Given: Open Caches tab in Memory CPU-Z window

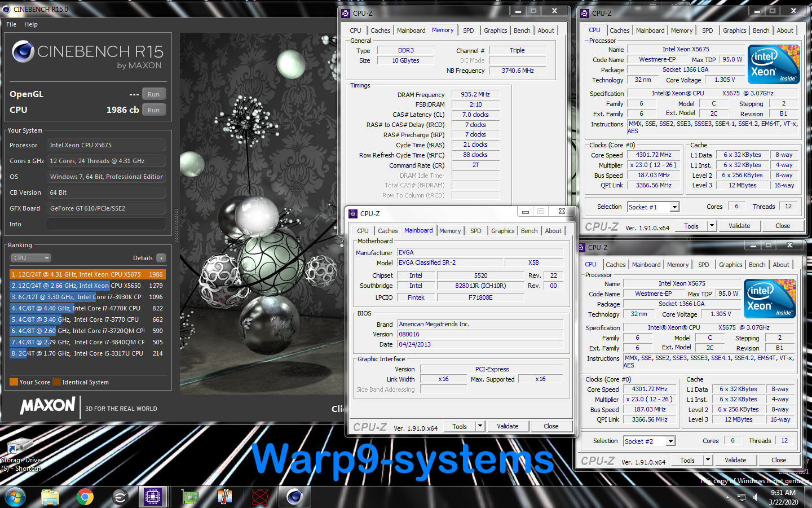Looking at the screenshot, I should [x=381, y=30].
